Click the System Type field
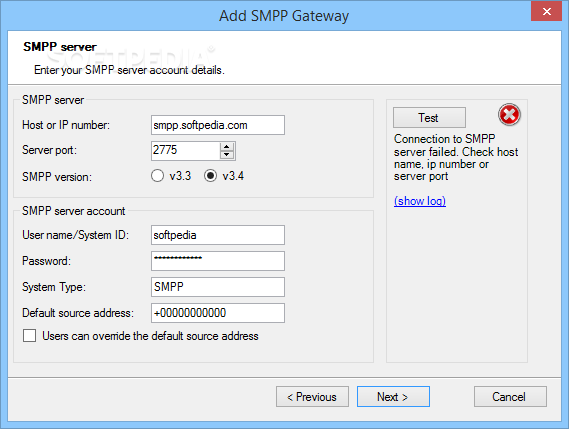 (x=218, y=287)
